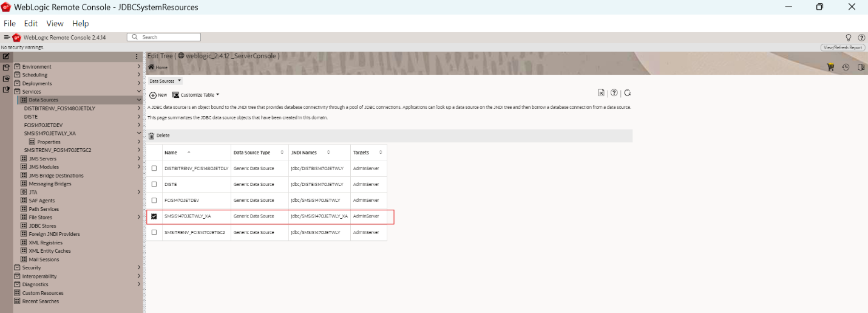Sort by the Targets column arrows
The image size is (868, 313).
[381, 153]
